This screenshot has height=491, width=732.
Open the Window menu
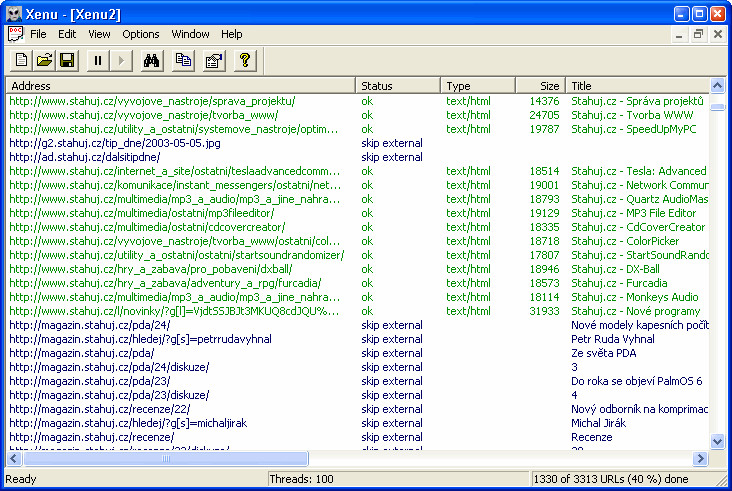tap(190, 34)
